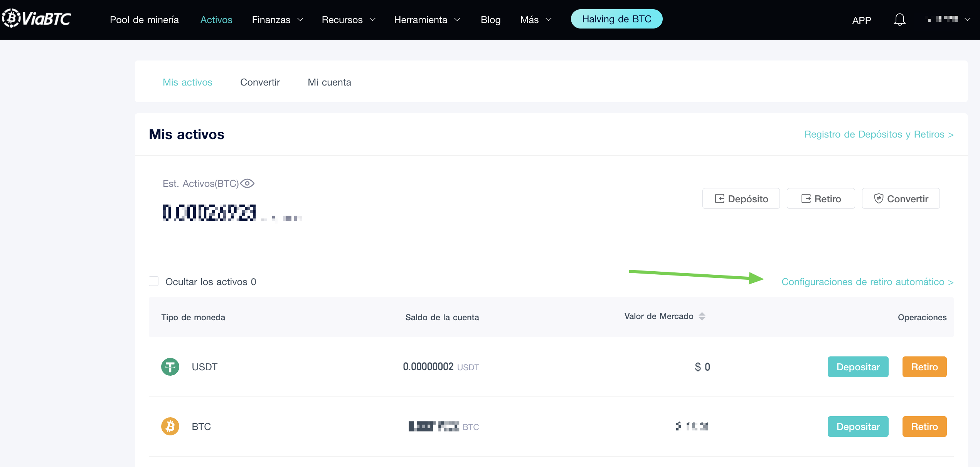This screenshot has width=980, height=467.
Task: Click Retiro for BTC row
Action: click(x=924, y=427)
